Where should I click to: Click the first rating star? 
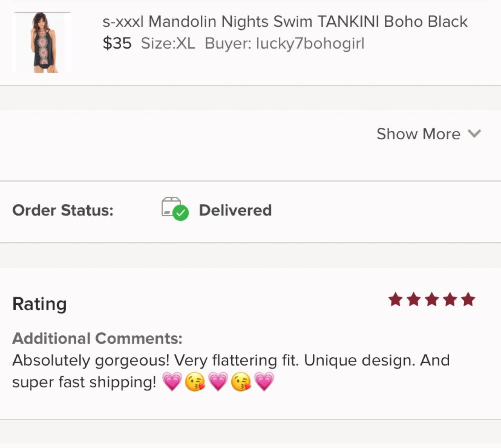click(x=395, y=300)
